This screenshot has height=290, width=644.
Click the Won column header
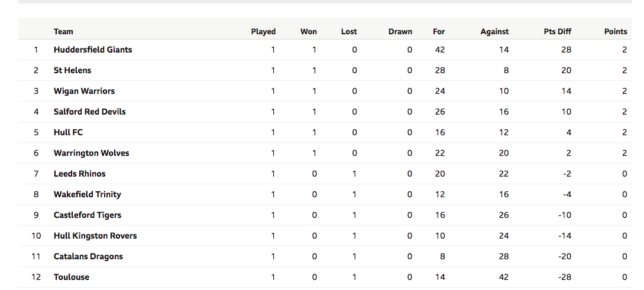coord(309,31)
